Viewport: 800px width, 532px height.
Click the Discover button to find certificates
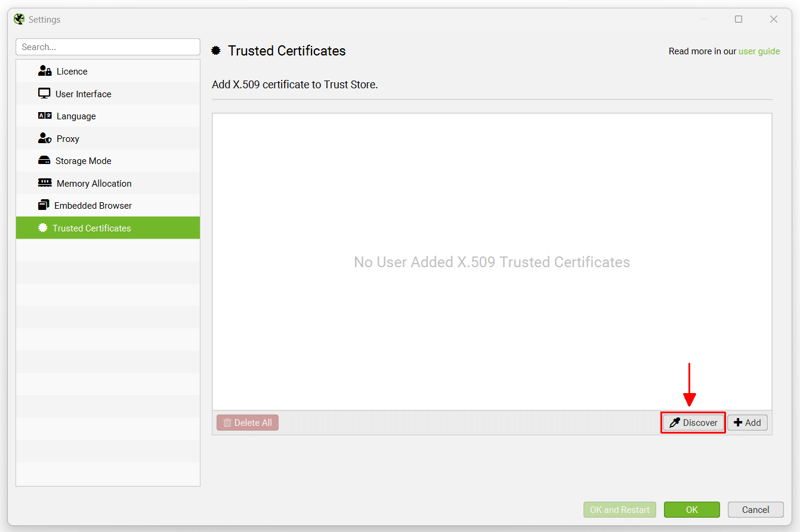pyautogui.click(x=693, y=422)
